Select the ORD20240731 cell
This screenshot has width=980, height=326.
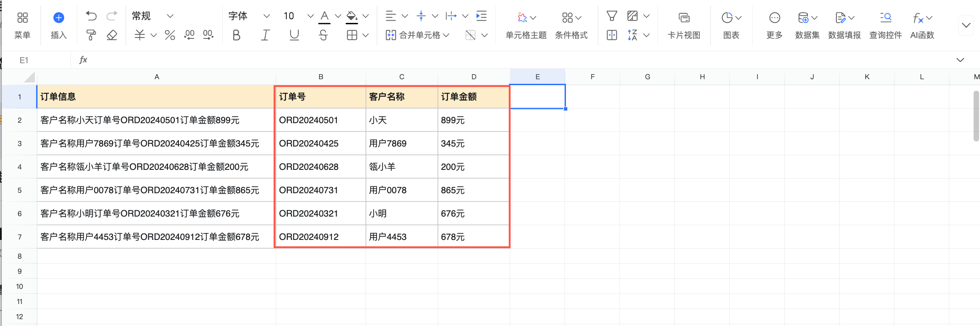pos(321,190)
